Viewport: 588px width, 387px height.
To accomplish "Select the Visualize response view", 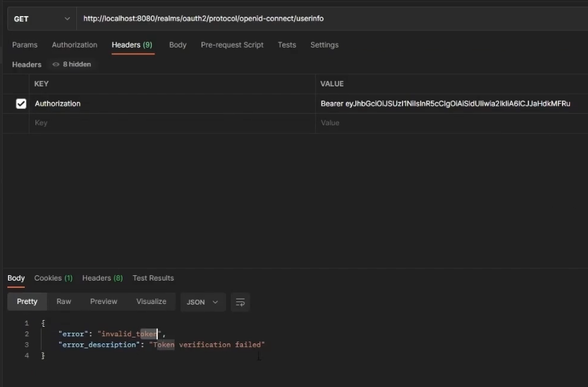I will tap(151, 301).
